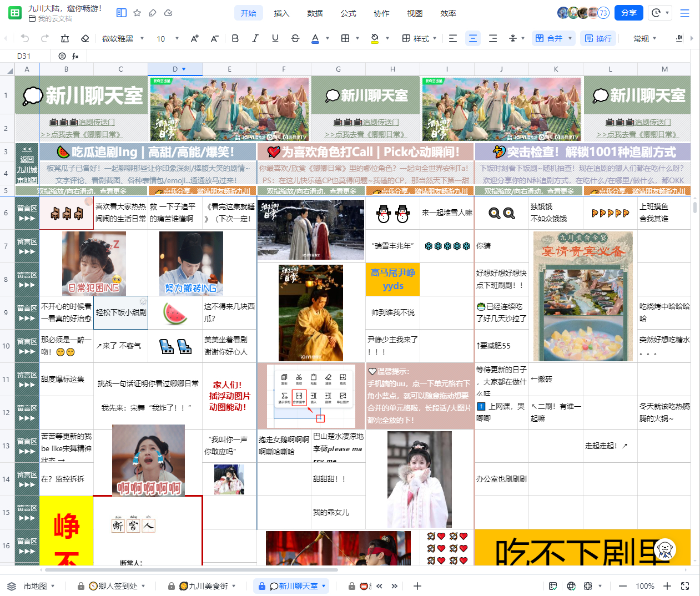Open the hamburger menu at top right
700x596 pixels.
[x=685, y=13]
